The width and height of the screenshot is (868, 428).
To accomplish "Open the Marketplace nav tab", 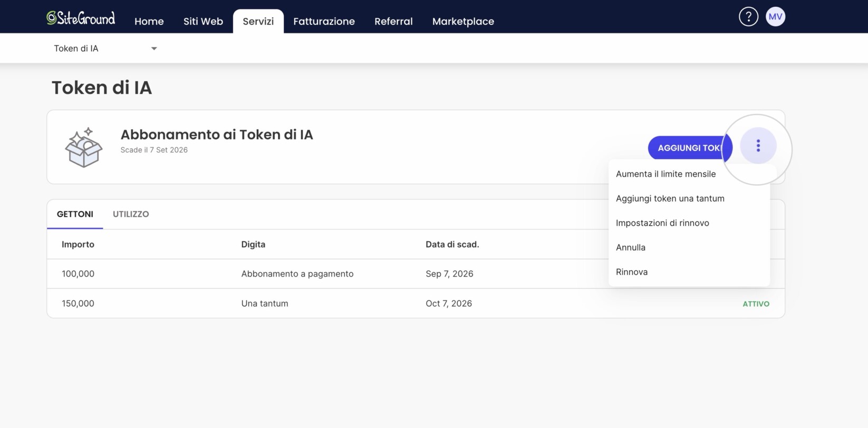I will pos(463,22).
